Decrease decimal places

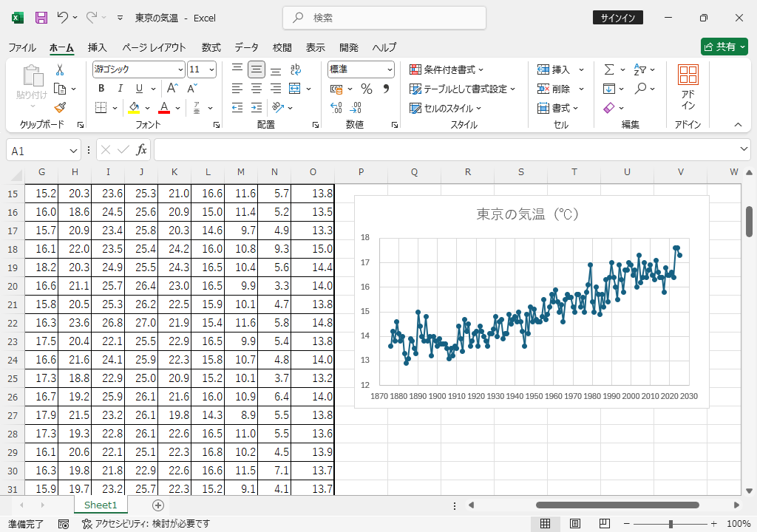356,108
